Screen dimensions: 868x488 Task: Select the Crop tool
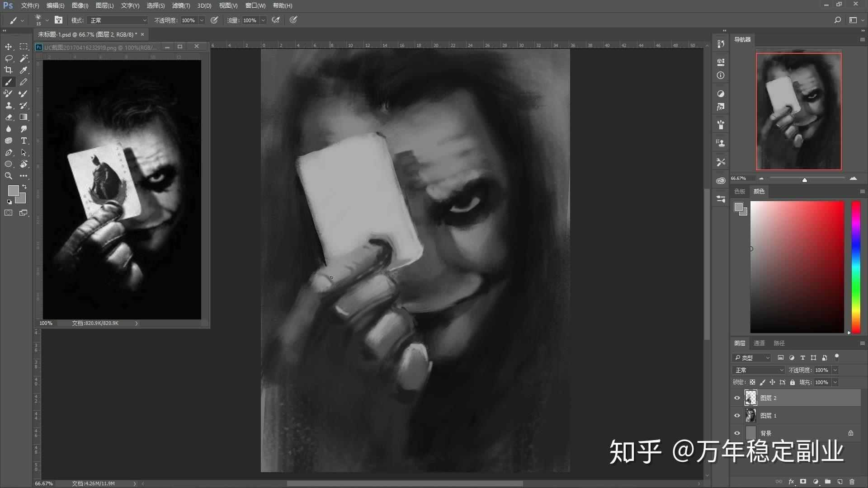tap(9, 70)
